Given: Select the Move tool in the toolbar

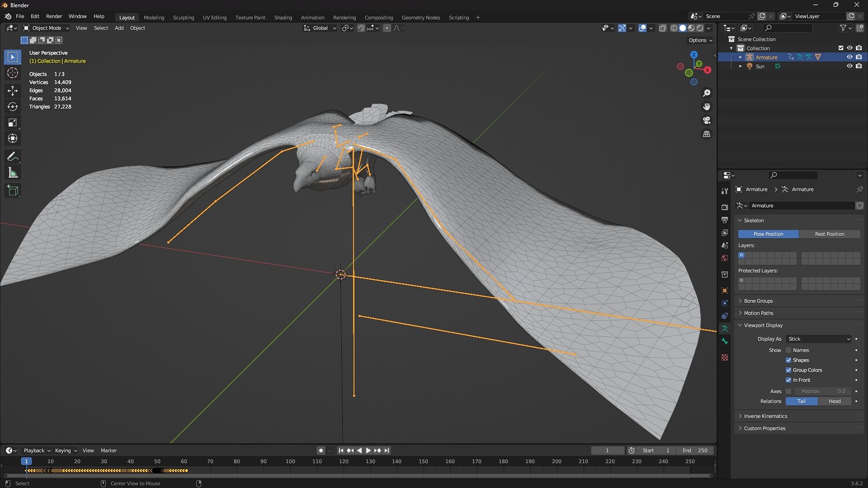Looking at the screenshot, I should 13,90.
